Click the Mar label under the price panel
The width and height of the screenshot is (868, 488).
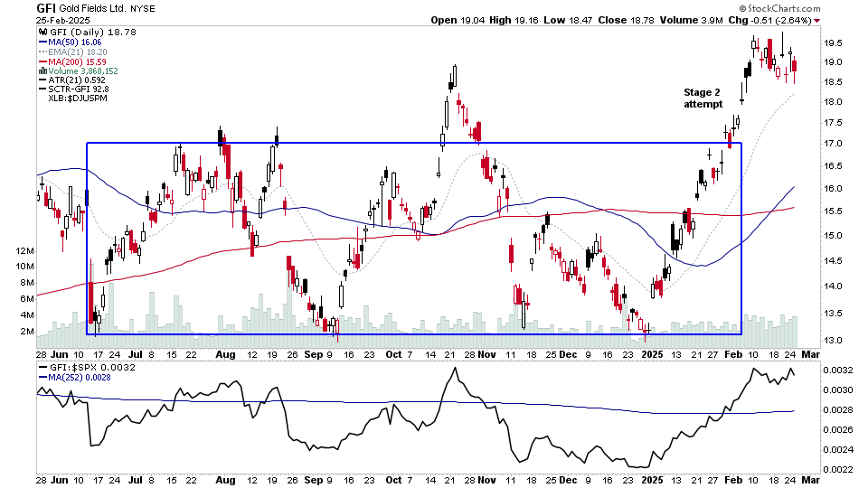[810, 354]
